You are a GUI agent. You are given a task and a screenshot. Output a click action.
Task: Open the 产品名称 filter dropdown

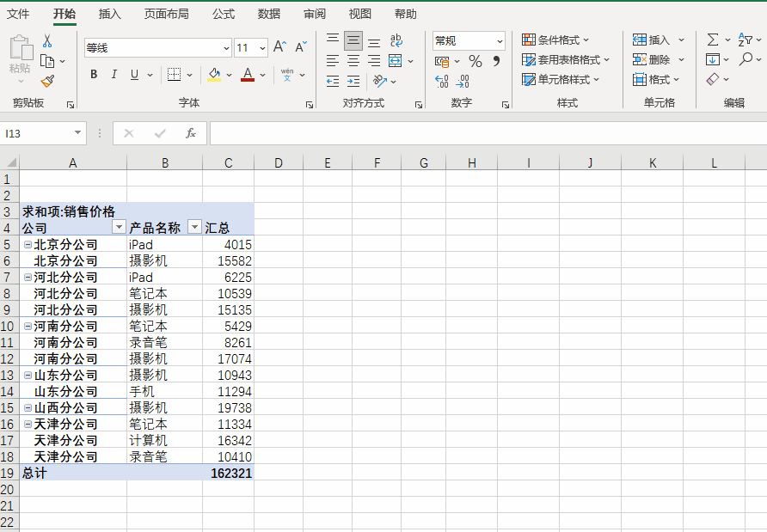(194, 227)
